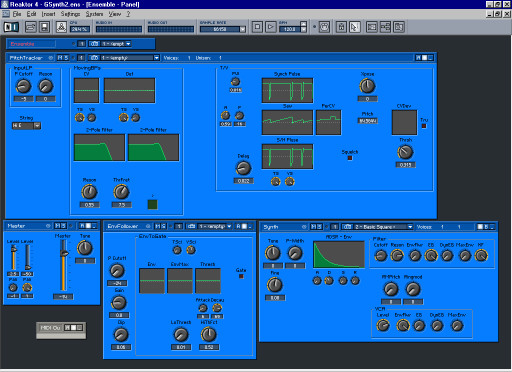Click the Reaktor icon at menu bar left

tap(6, 14)
